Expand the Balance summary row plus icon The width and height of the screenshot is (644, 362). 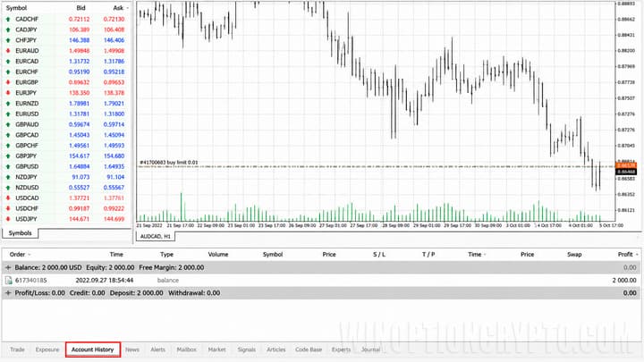pos(8,267)
